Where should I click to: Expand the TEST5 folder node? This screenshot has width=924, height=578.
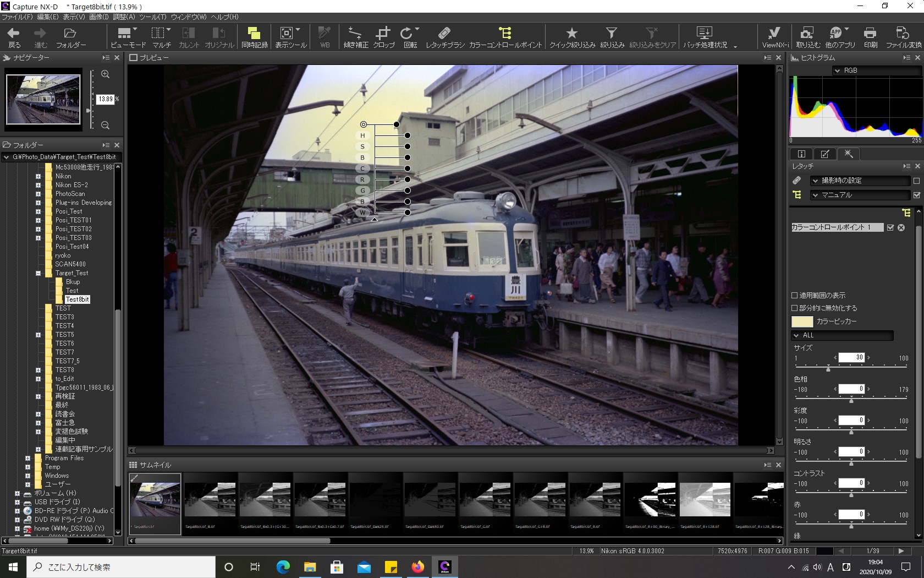[x=38, y=335]
